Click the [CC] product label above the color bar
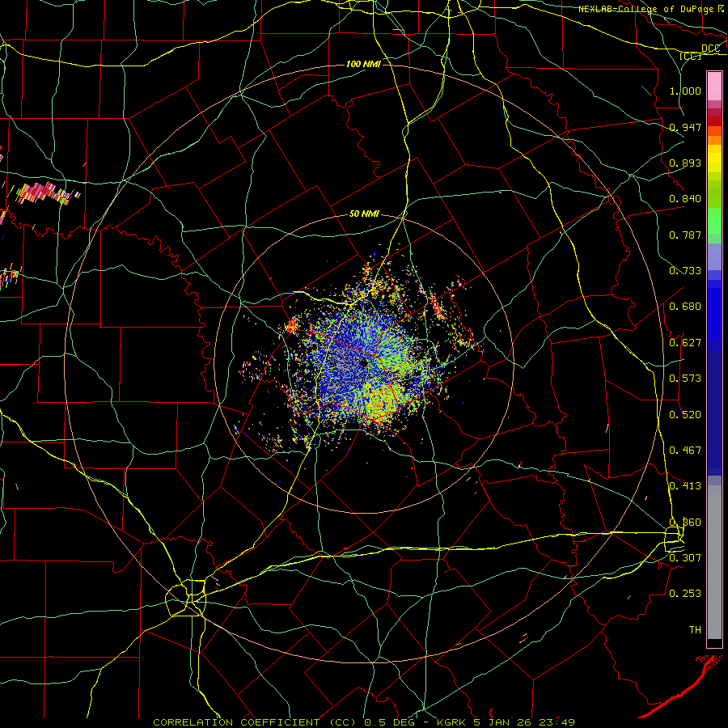The height and width of the screenshot is (728, 728). 691,56
